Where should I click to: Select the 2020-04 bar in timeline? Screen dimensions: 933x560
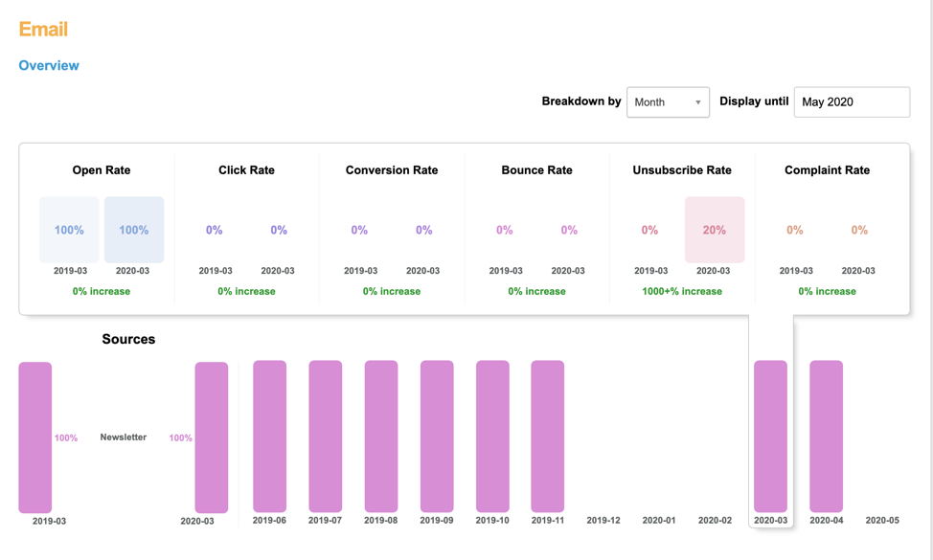tap(826, 437)
